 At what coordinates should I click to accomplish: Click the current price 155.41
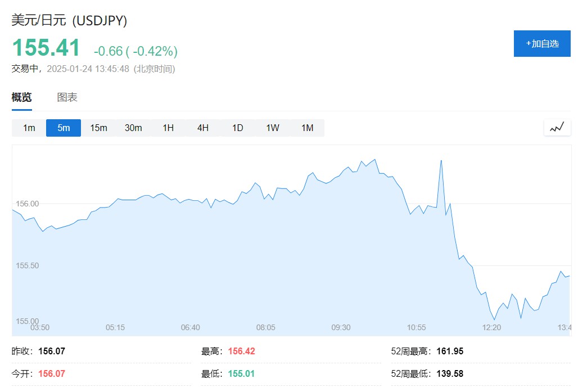(46, 48)
